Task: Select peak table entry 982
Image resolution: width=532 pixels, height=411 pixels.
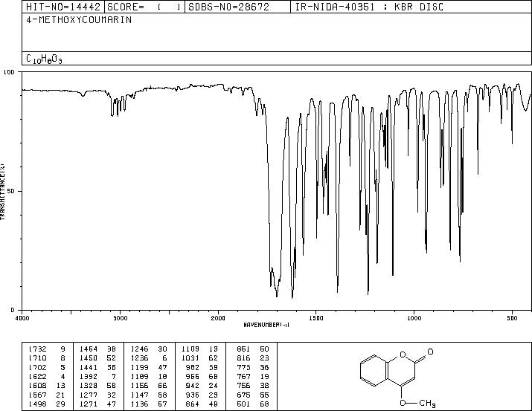Action: (203, 367)
